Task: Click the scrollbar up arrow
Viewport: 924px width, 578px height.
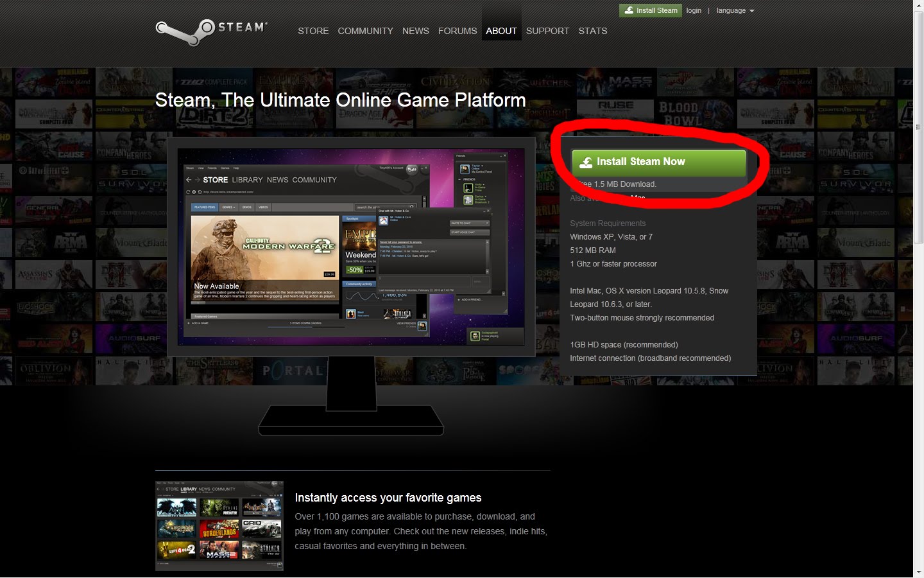Action: tap(919, 5)
